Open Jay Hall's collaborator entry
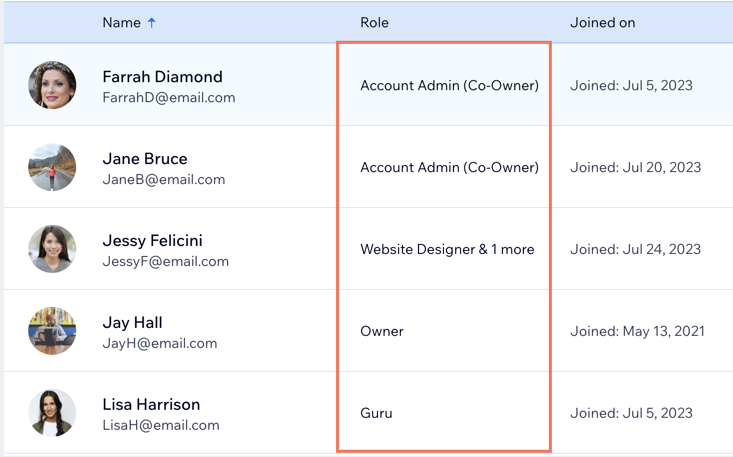This screenshot has height=457, width=733. (132, 322)
